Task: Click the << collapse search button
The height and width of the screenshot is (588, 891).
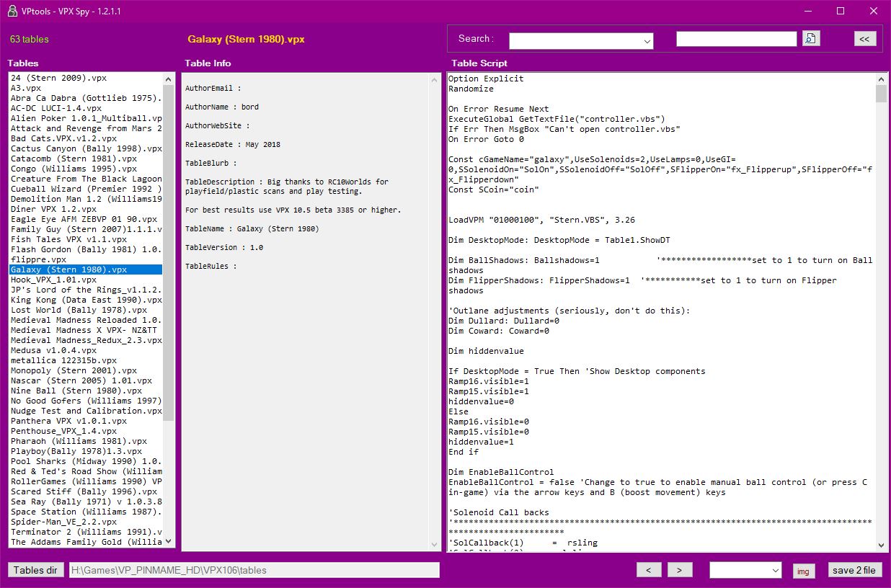Action: [865, 39]
